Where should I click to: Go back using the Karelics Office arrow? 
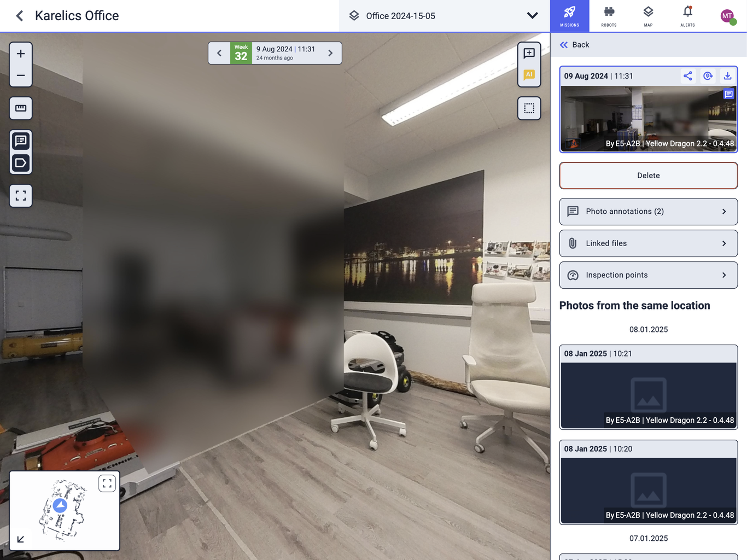point(20,16)
